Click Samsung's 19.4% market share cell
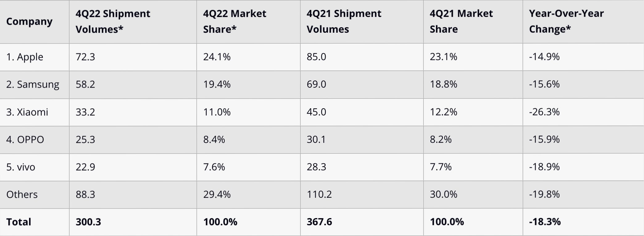The image size is (644, 236). 217,85
